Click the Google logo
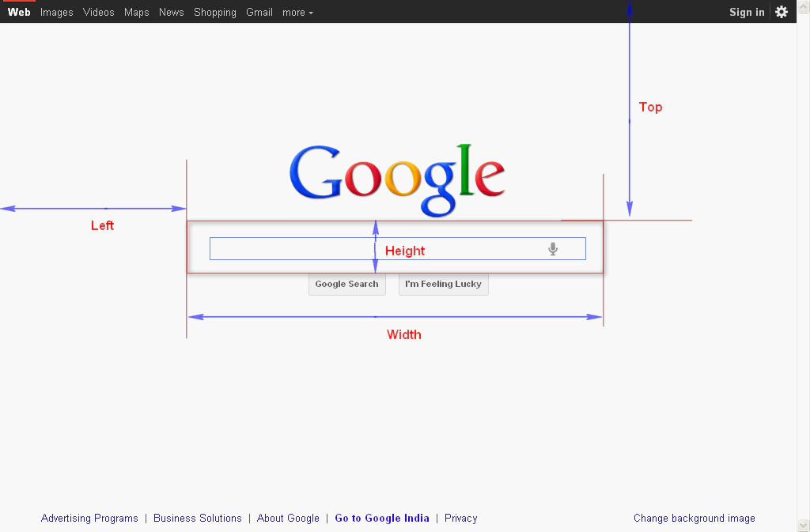The height and width of the screenshot is (532, 810). point(397,180)
